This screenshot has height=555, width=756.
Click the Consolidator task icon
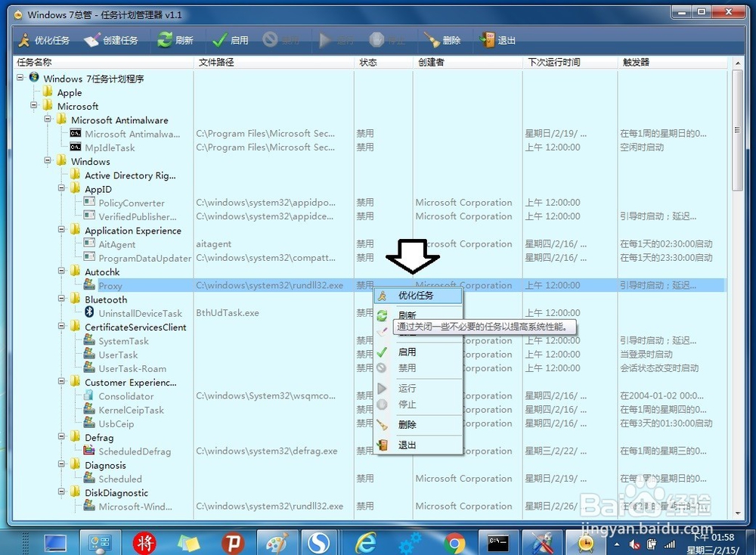coord(89,395)
